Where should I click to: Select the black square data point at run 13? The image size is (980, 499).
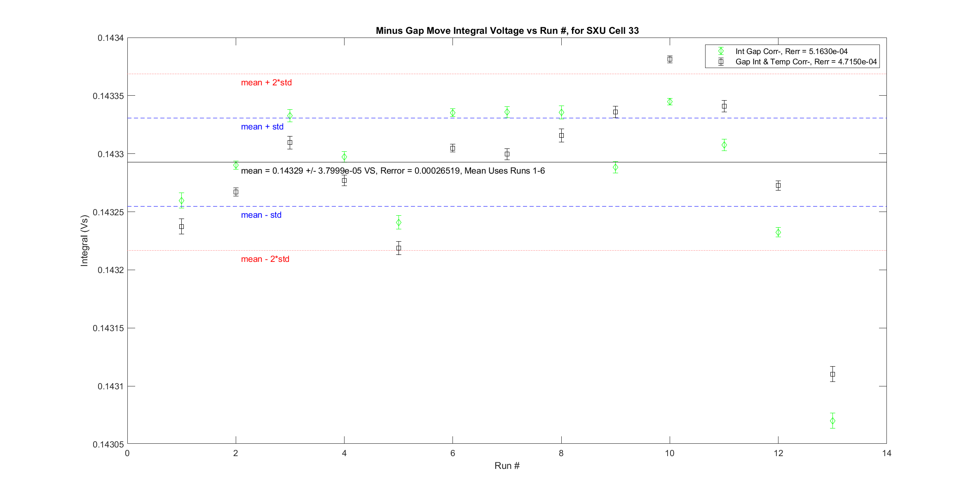pyautogui.click(x=832, y=374)
